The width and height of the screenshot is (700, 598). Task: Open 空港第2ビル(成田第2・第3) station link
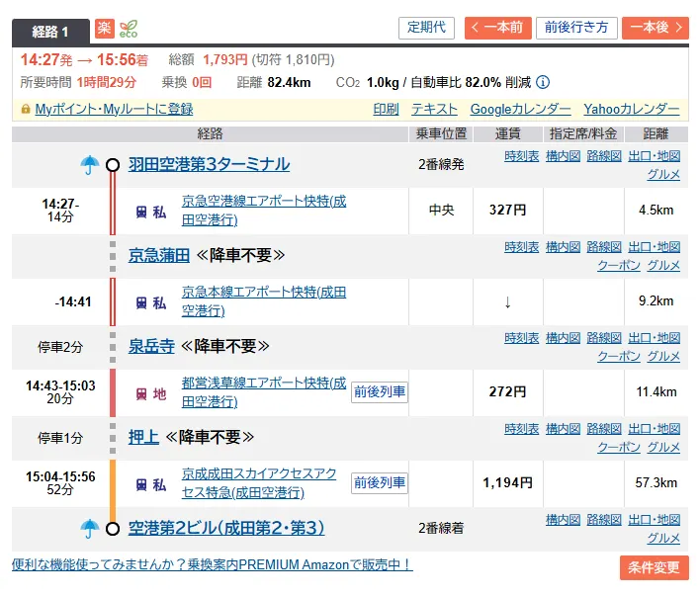tap(226, 529)
